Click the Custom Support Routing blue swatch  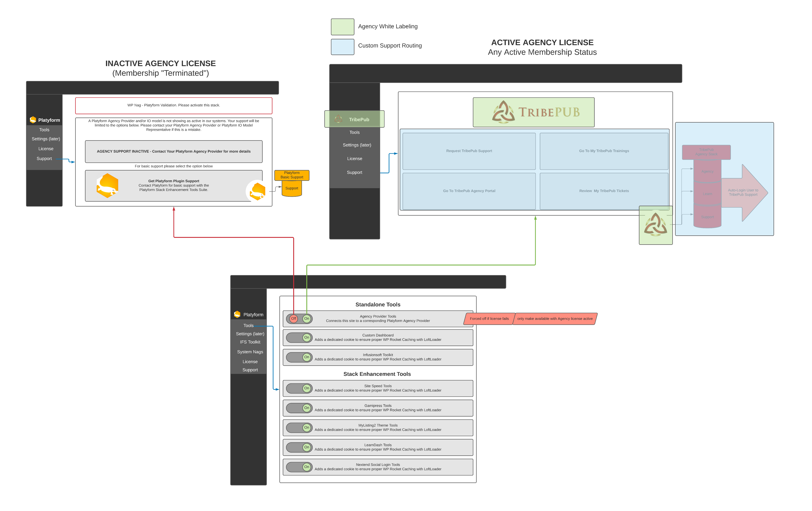coord(343,47)
